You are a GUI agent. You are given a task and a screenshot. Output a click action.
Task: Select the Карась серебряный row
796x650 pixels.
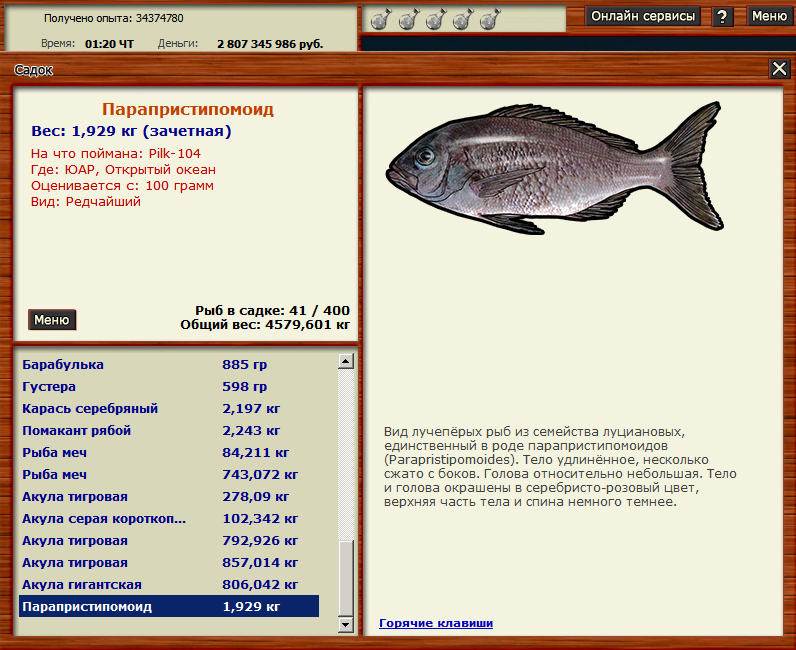(169, 409)
